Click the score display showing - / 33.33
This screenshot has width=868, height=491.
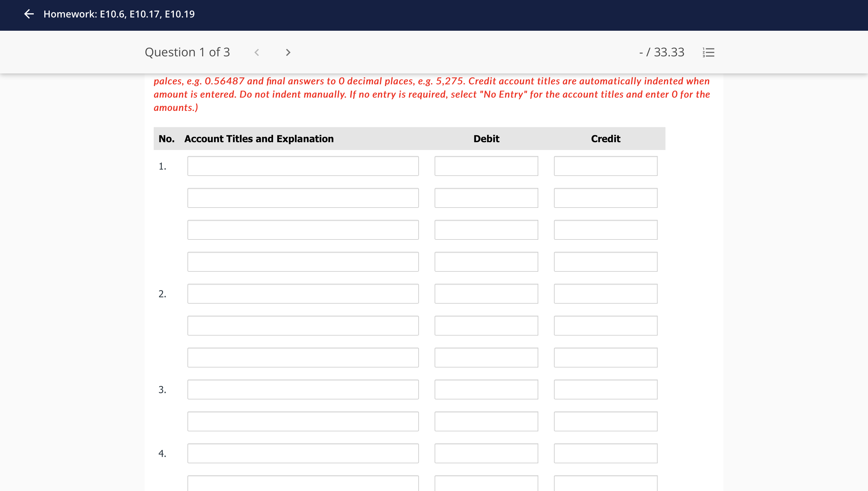[662, 52]
